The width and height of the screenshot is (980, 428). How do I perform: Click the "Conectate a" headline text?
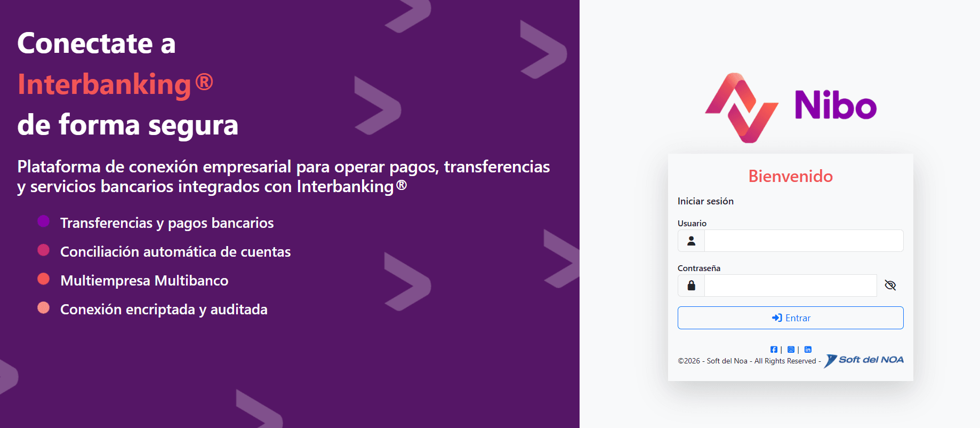(97, 43)
